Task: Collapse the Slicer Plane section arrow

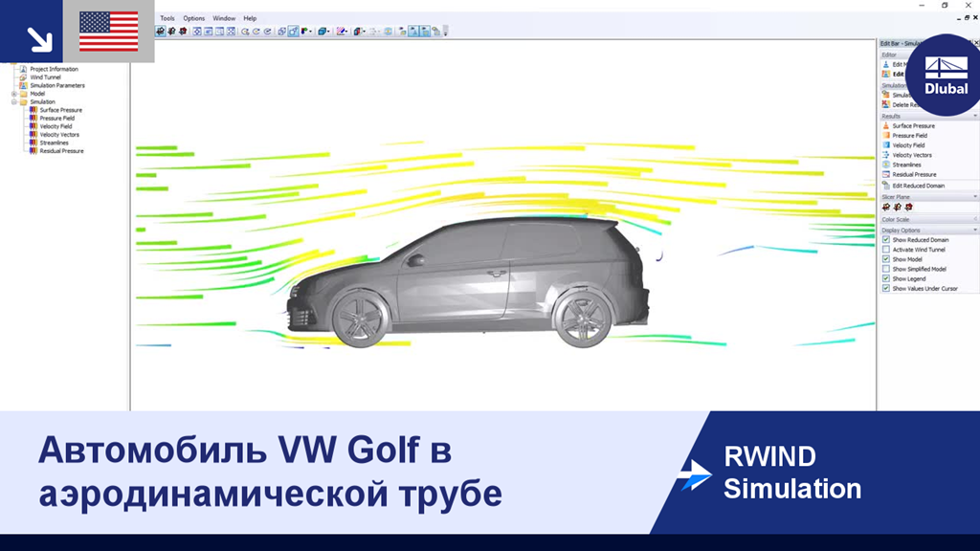Action: 975,197
